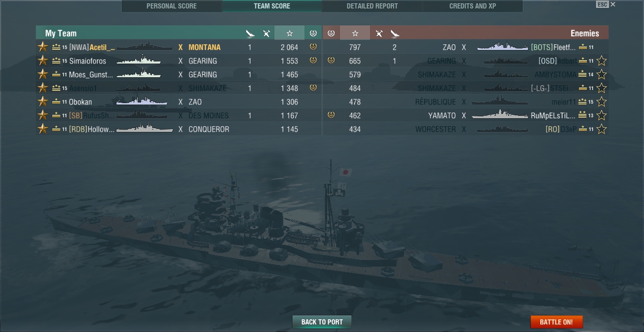Select the Montana player row
This screenshot has width=644, height=332.
point(179,47)
